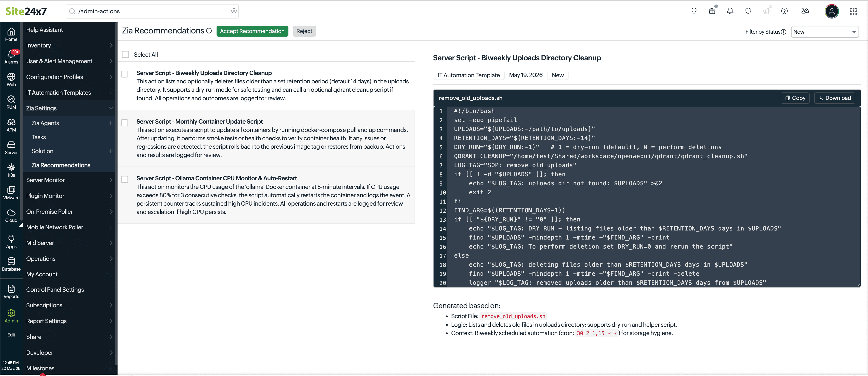The height and width of the screenshot is (376, 868).
Task: Click the info icon beside Zia Recommendations
Action: coord(209,31)
